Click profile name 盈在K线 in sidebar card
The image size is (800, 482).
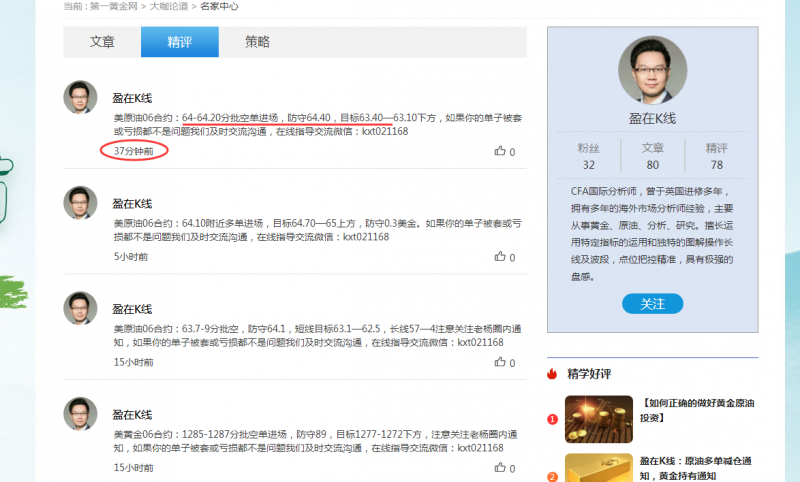pyautogui.click(x=653, y=119)
